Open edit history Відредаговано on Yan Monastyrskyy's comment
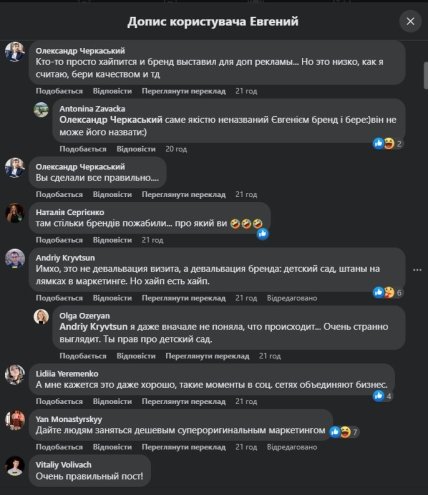428x495 pixels. [292, 447]
